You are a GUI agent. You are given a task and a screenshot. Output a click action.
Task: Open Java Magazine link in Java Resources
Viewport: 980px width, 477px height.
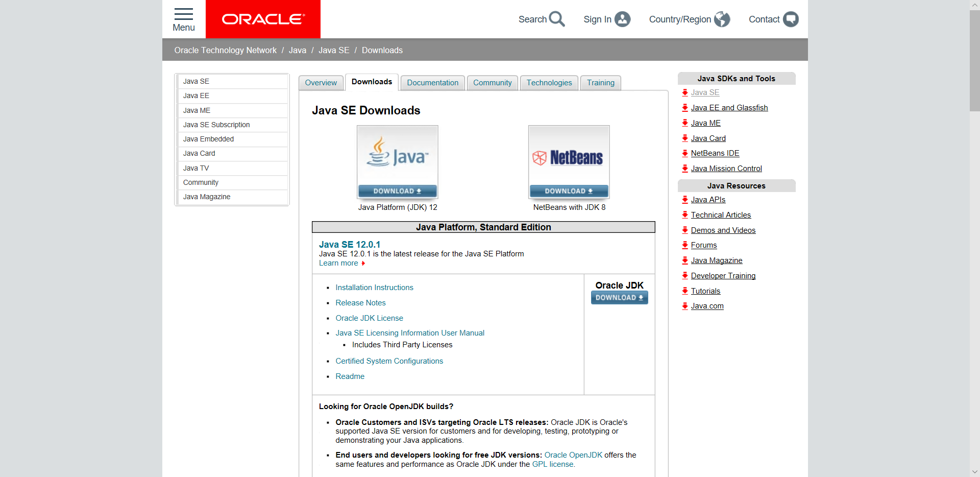pyautogui.click(x=717, y=260)
